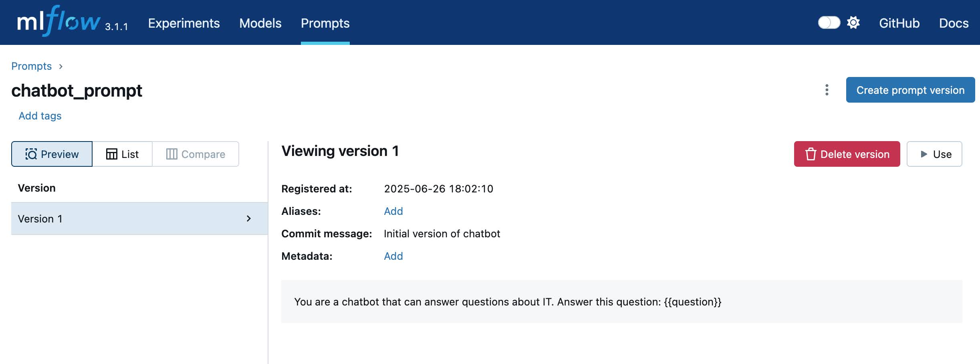Viewport: 980px width, 364px height.
Task: Go to the Models tab
Action: 260,23
